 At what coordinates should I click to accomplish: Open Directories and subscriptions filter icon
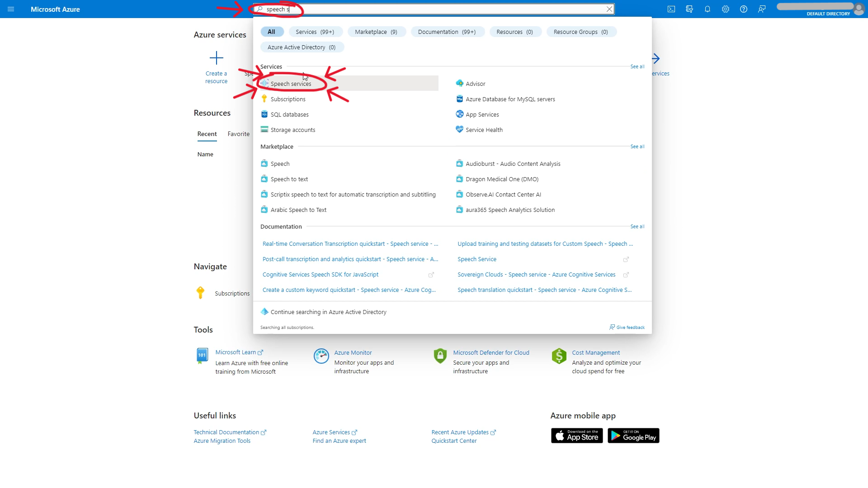pos(689,9)
